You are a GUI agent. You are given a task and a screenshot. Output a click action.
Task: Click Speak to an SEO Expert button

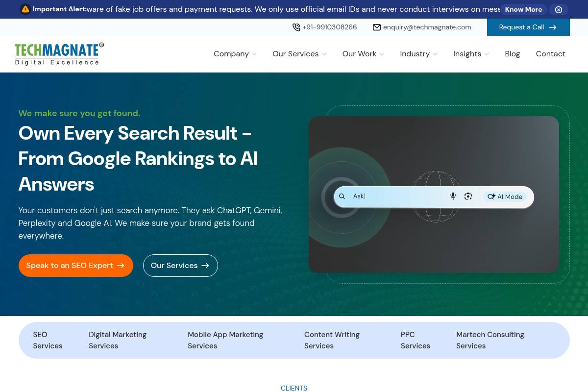76,266
